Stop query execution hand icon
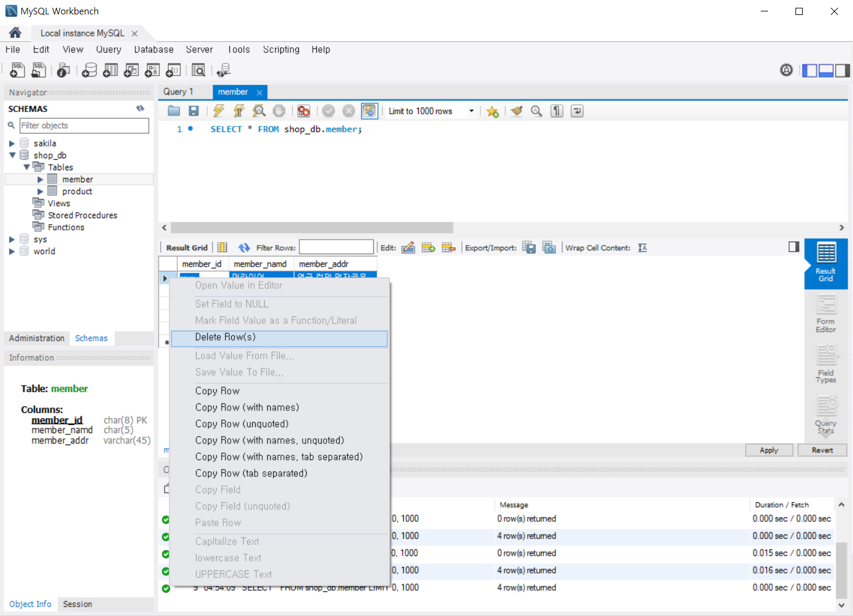The height and width of the screenshot is (616, 853). coord(279,111)
